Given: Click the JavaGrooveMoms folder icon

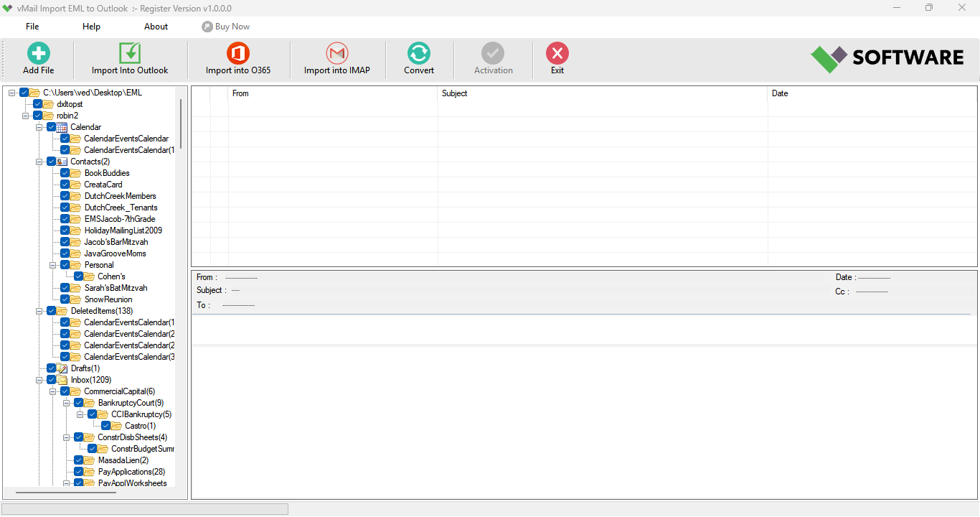Looking at the screenshot, I should pos(76,253).
